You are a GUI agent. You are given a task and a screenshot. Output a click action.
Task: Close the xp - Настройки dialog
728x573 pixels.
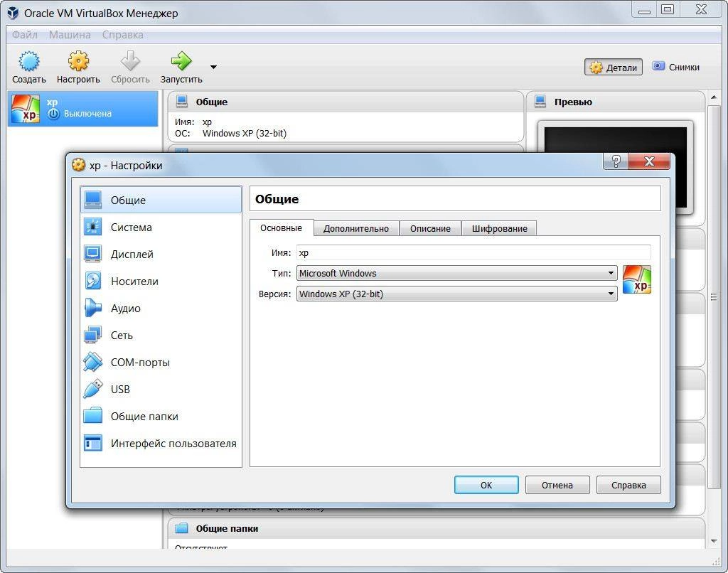(x=649, y=161)
